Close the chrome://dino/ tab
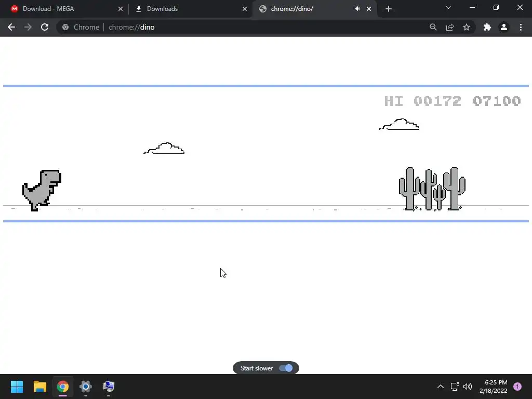Viewport: 532px width, 399px height. pyautogui.click(x=369, y=9)
